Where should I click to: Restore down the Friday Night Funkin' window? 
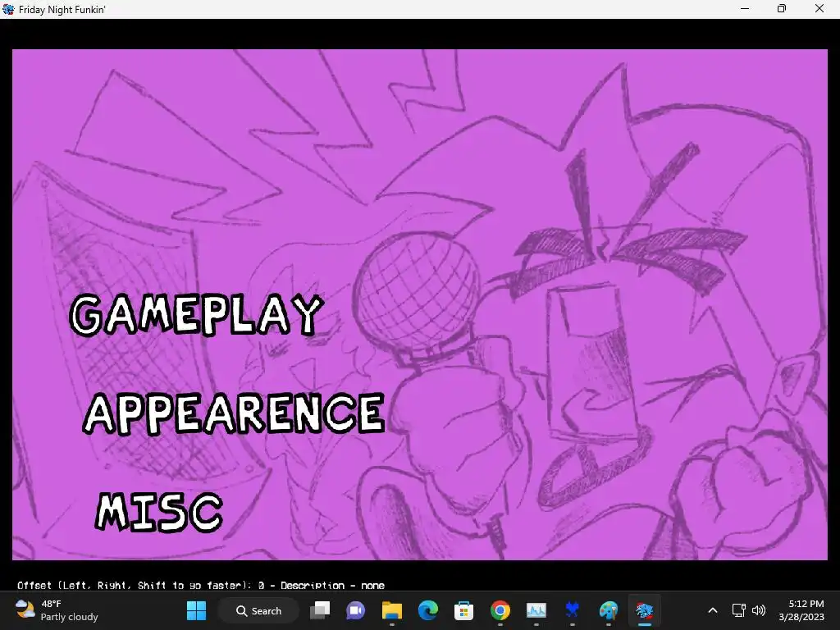[x=782, y=9]
